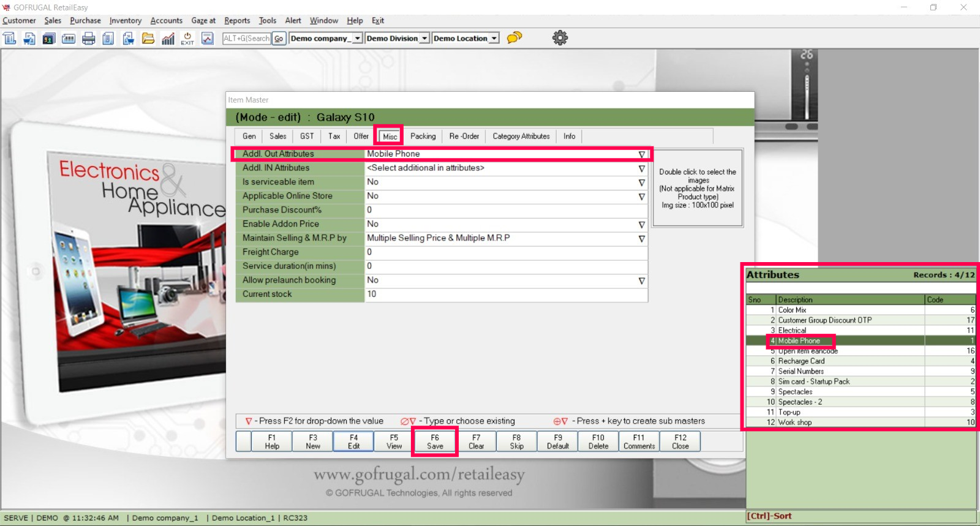Open the stacked documents toolbar icon
The height and width of the screenshot is (526, 980).
tap(108, 39)
